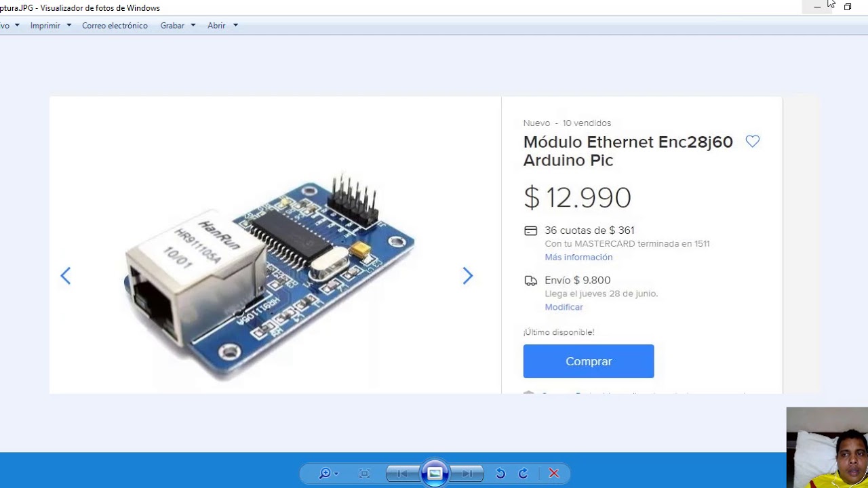Go to the next photo
Screen dimensions: 868x488
coord(467,474)
